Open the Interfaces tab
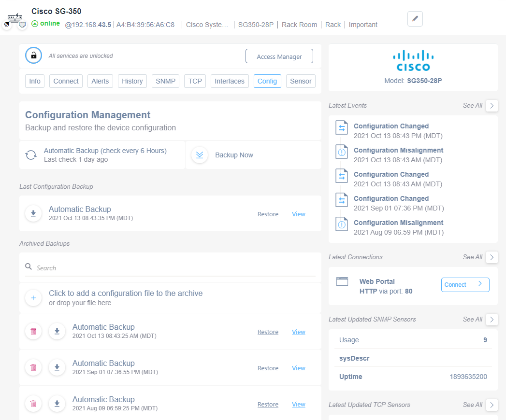 click(x=230, y=81)
